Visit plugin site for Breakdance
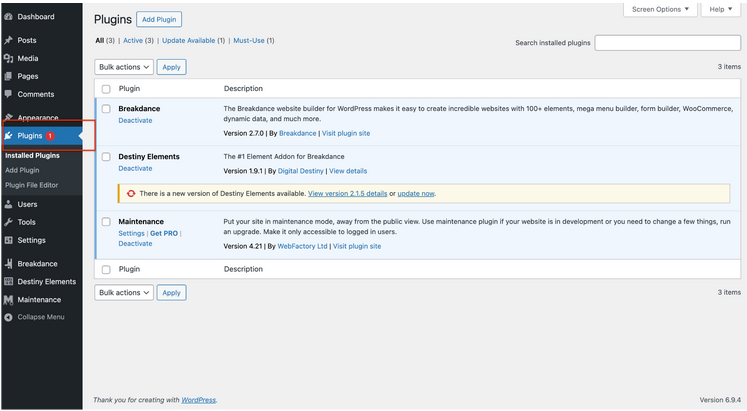747x411 pixels. click(x=346, y=133)
